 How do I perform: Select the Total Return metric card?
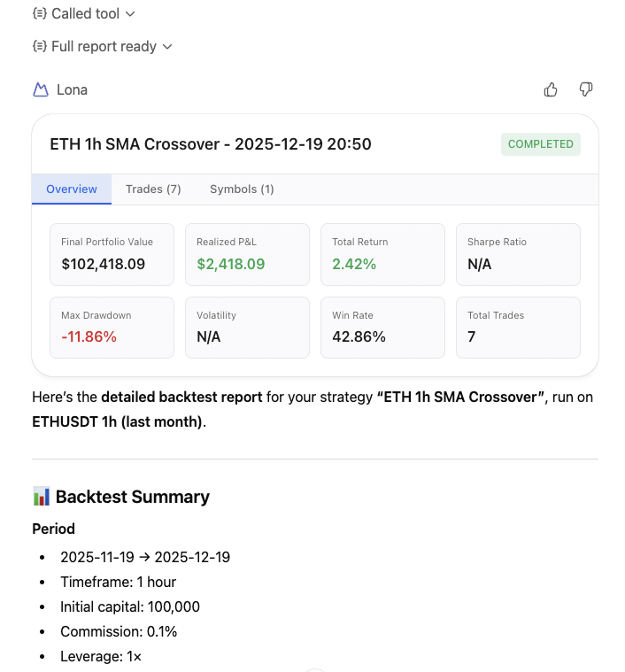(382, 254)
